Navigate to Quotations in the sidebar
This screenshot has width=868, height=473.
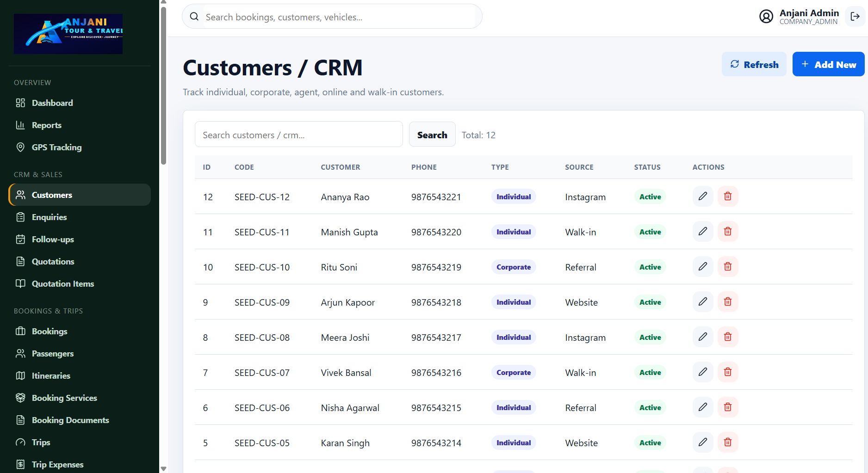click(80, 261)
